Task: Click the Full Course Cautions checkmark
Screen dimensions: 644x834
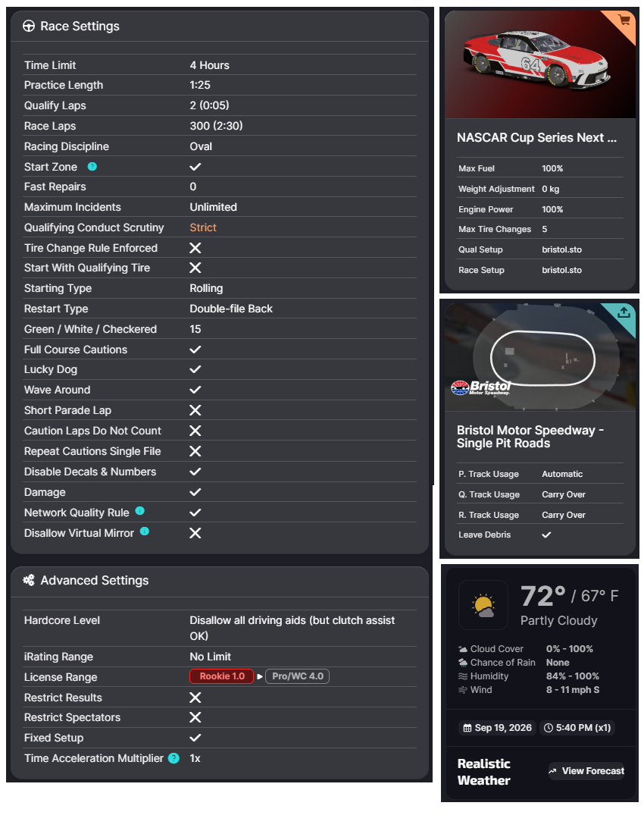Action: (x=195, y=350)
